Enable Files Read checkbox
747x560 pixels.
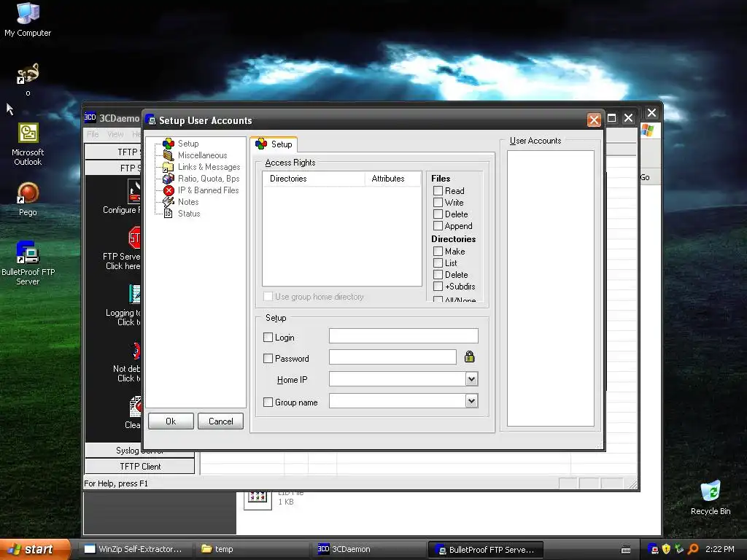[438, 190]
